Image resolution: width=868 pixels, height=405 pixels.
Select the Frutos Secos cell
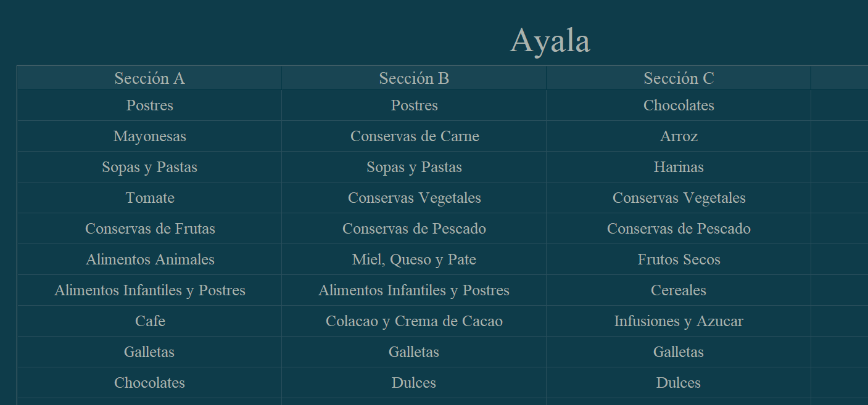click(x=679, y=260)
